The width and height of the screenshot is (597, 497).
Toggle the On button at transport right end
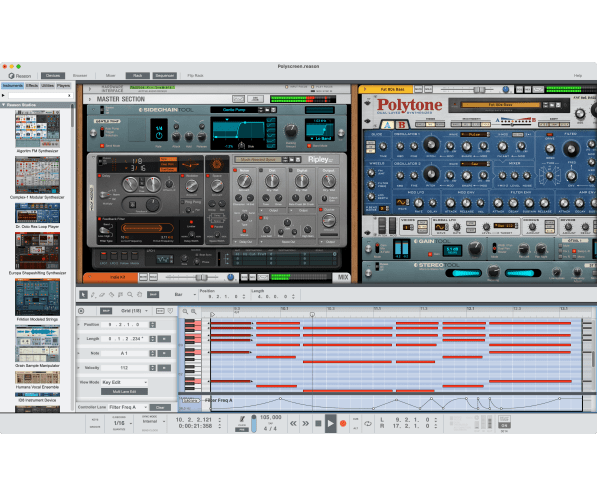pyautogui.click(x=504, y=425)
